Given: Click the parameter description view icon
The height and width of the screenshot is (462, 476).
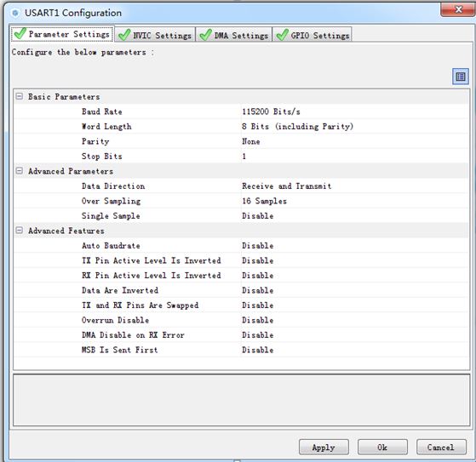Looking at the screenshot, I should [x=460, y=77].
